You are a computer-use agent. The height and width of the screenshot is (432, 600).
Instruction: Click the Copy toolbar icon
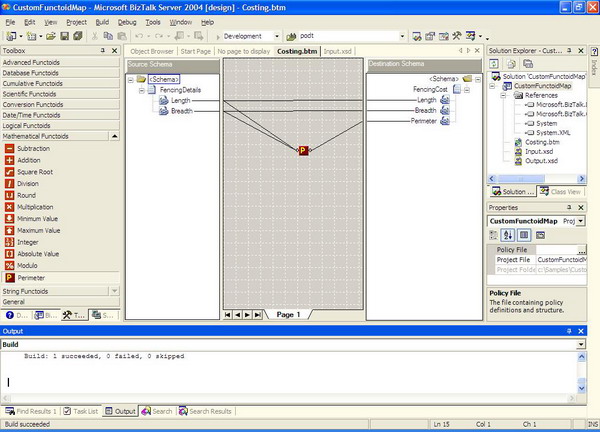pyautogui.click(x=108, y=36)
